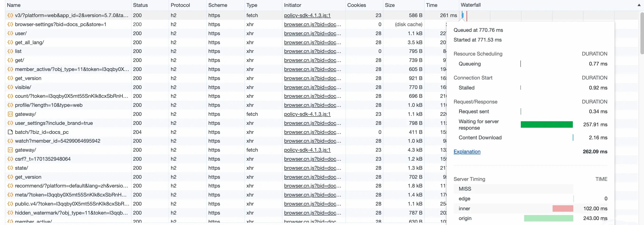The width and height of the screenshot is (644, 225).
Task: Select the profile/?length=10&type=web request row
Action: pyautogui.click(x=49, y=105)
